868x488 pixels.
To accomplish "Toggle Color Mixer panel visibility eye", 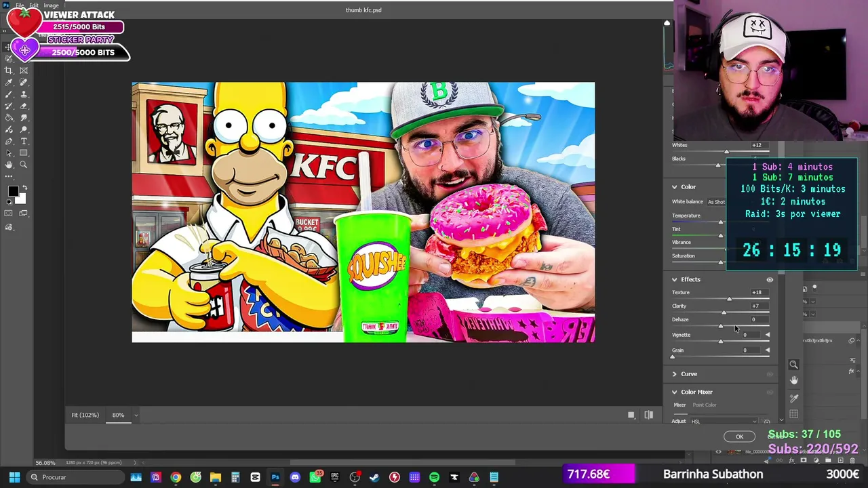I will click(770, 392).
